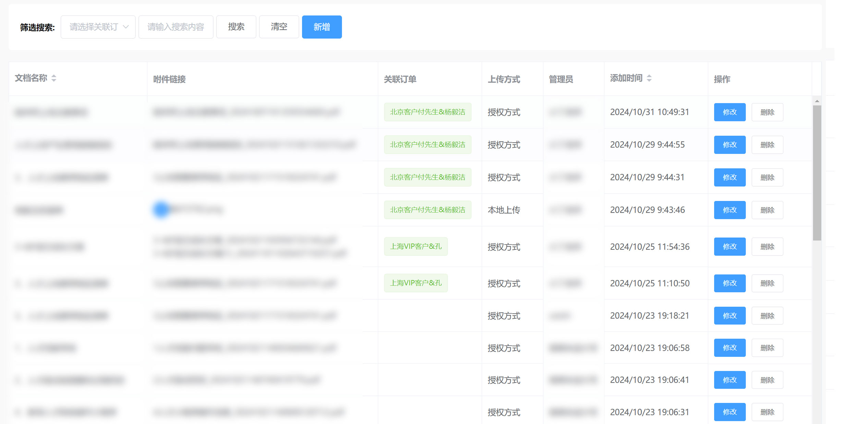The width and height of the screenshot is (868, 424).
Task: Open 请选择关联订 dropdown
Action: [x=98, y=27]
